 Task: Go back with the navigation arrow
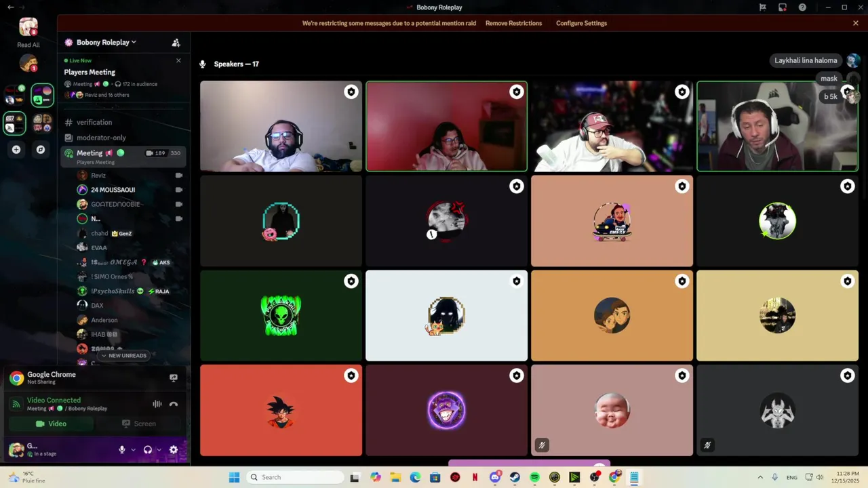pos(10,7)
